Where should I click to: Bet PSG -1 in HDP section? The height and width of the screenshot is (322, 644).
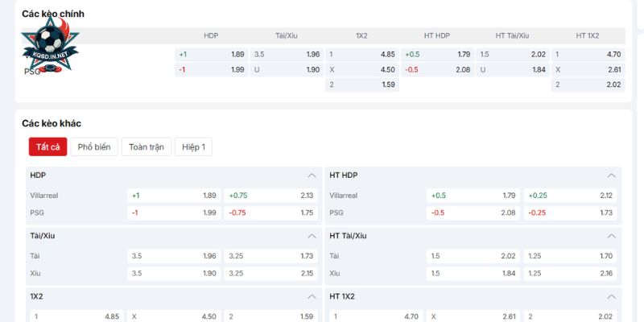click(174, 213)
